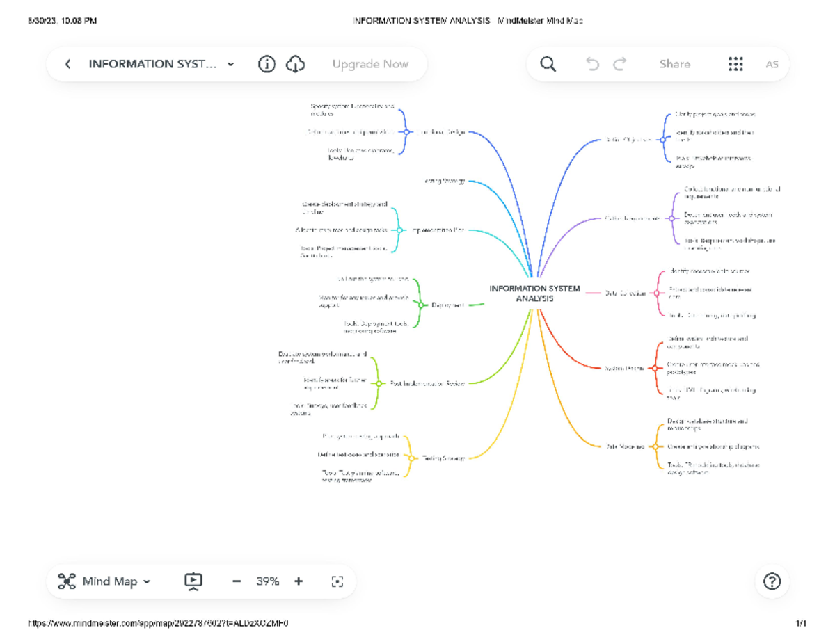Select the INFORMATION SYSTEM ANALYSIS root node
The width and height of the screenshot is (835, 644).
click(534, 293)
